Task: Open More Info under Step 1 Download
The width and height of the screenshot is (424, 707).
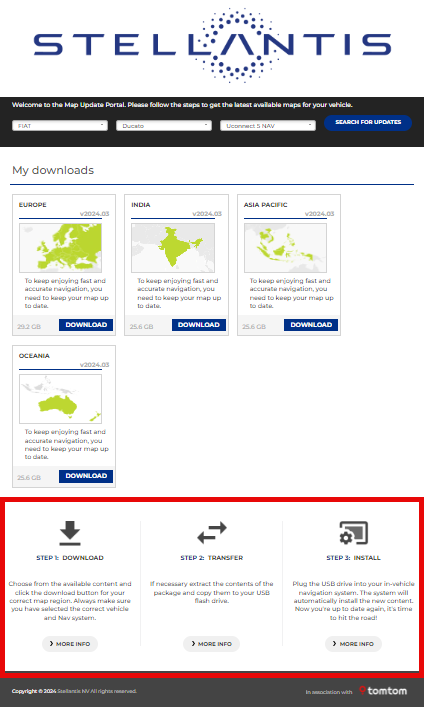Action: tap(70, 644)
